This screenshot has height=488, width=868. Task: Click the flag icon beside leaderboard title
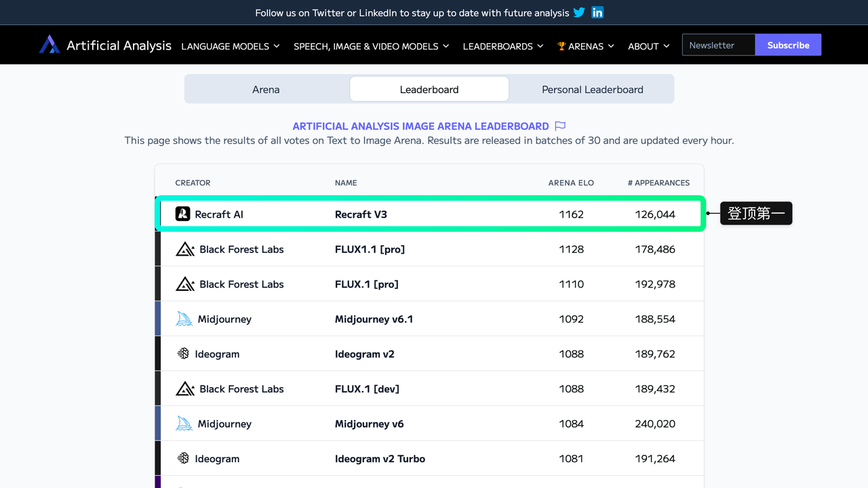(560, 126)
